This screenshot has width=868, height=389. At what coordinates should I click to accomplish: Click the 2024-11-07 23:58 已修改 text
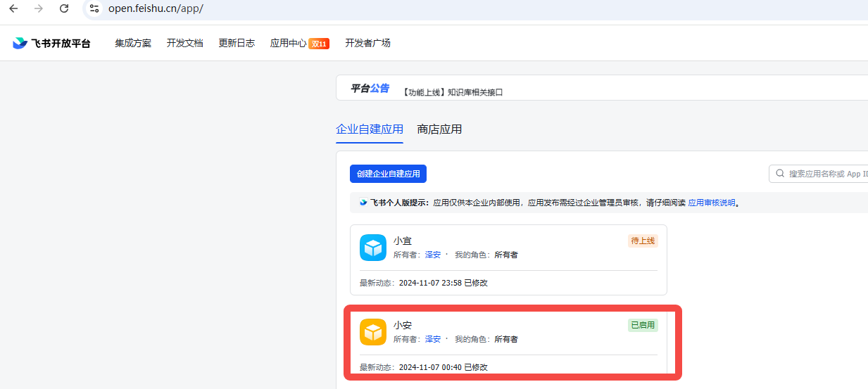444,283
